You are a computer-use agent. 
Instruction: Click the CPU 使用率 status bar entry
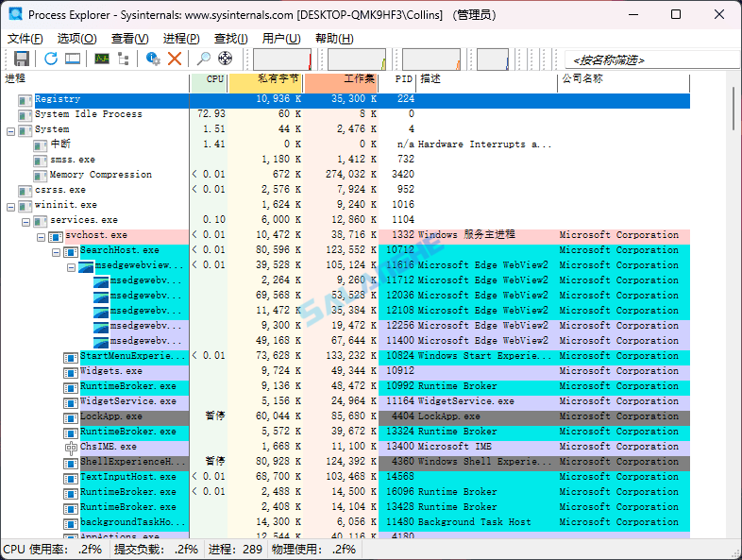pyautogui.click(x=53, y=549)
